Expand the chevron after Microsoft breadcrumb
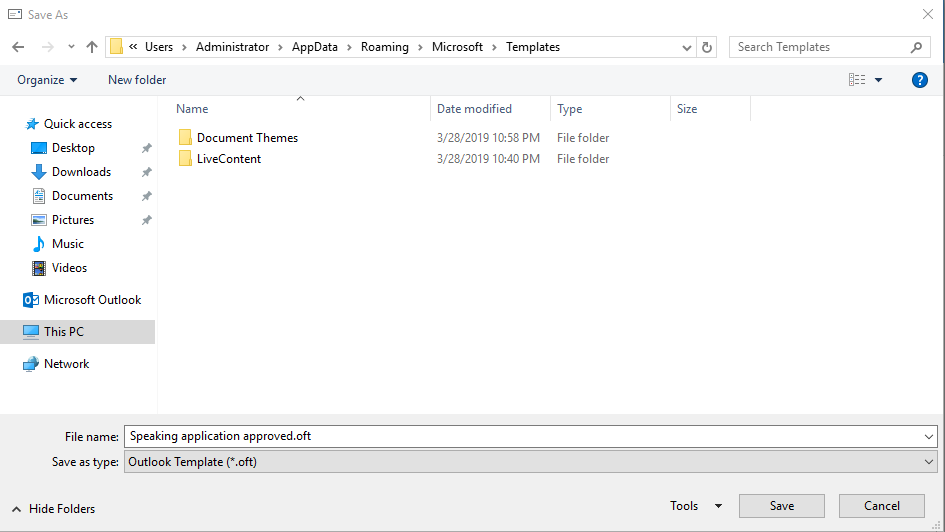This screenshot has width=945, height=532. (494, 47)
